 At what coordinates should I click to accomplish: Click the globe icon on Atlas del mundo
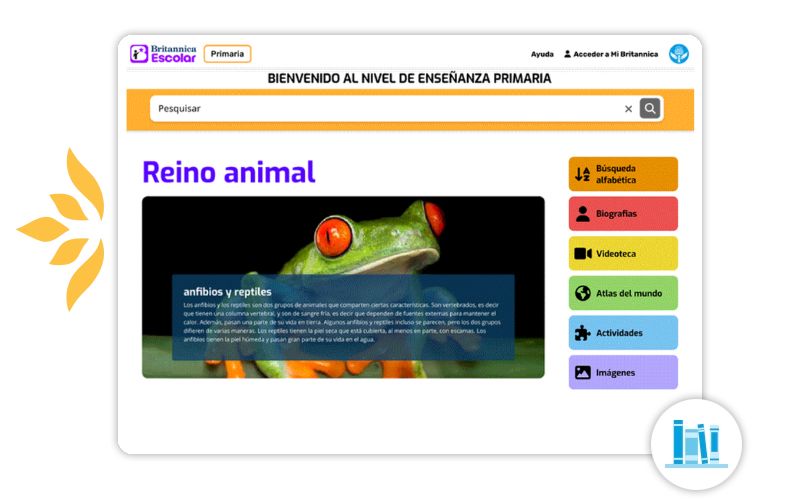pyautogui.click(x=582, y=293)
